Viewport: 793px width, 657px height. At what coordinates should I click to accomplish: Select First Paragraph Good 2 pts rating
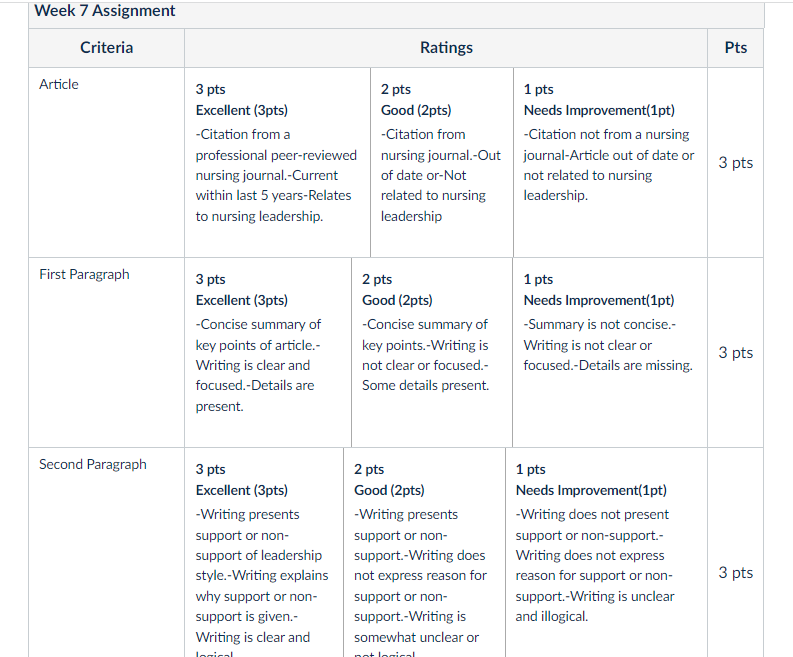432,353
